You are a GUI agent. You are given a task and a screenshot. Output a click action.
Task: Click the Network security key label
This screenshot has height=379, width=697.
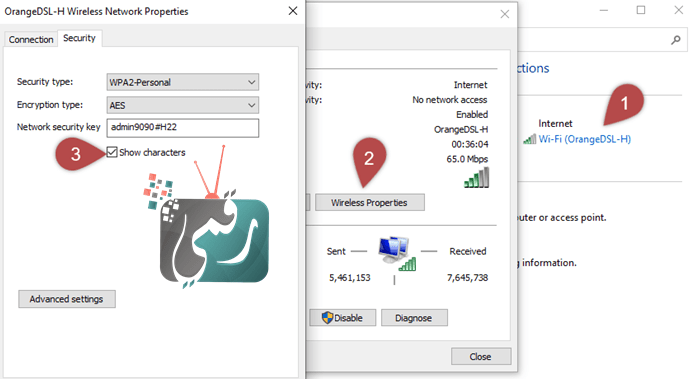click(x=59, y=127)
